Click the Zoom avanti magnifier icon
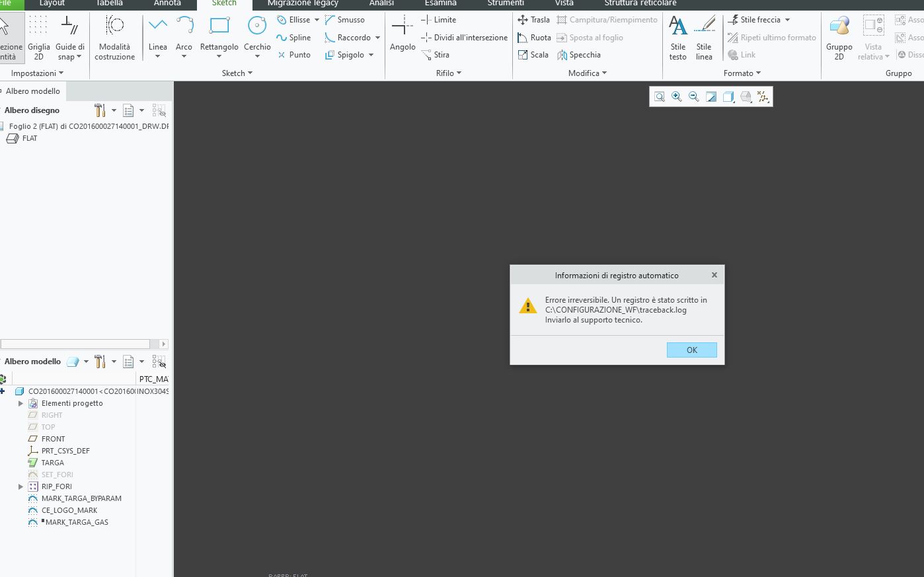The height and width of the screenshot is (577, 924). click(x=676, y=96)
